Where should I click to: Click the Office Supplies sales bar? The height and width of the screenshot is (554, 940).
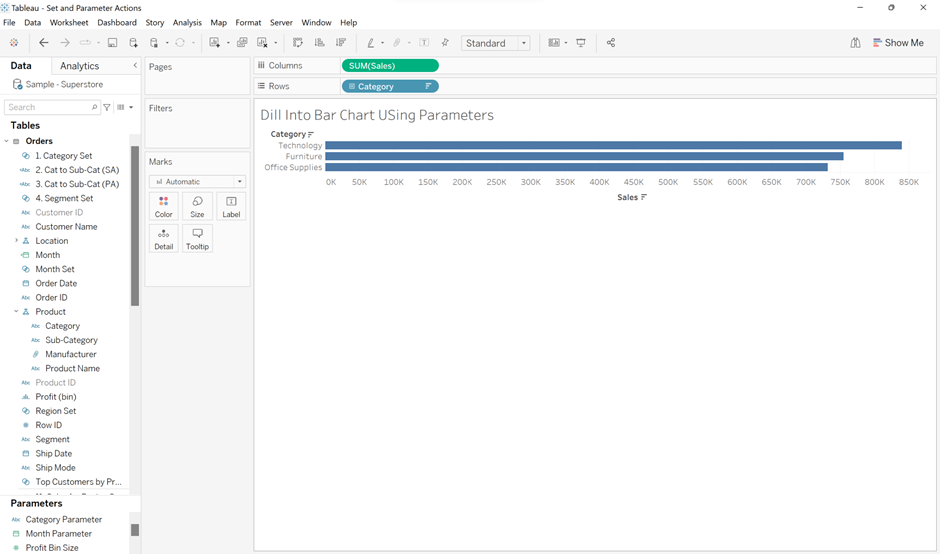click(577, 167)
